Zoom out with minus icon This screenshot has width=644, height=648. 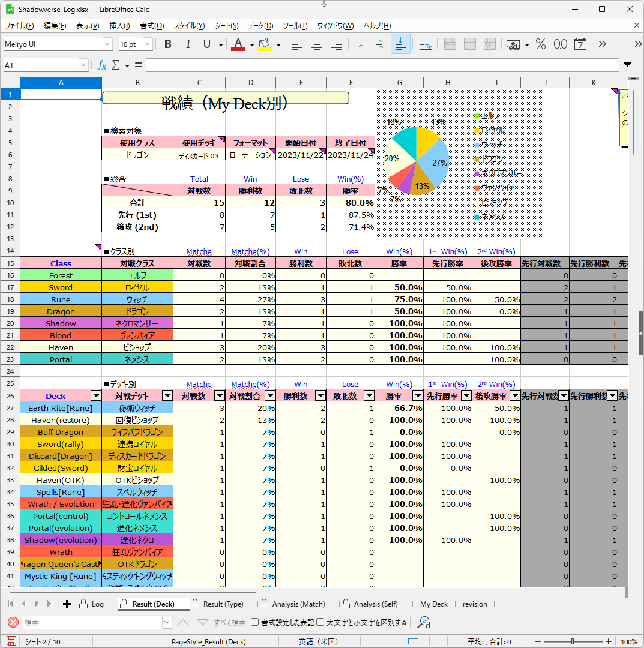pos(537,641)
